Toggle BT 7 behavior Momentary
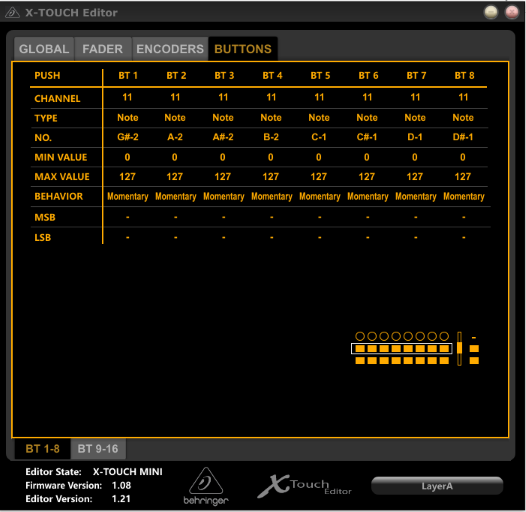The height and width of the screenshot is (512, 526). (416, 197)
